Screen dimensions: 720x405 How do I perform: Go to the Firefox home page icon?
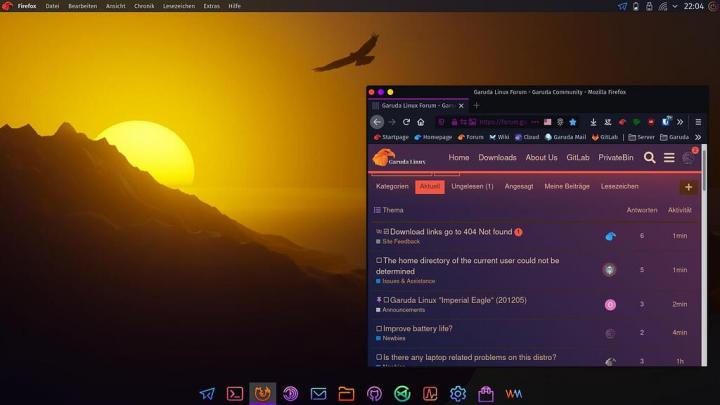tap(420, 122)
